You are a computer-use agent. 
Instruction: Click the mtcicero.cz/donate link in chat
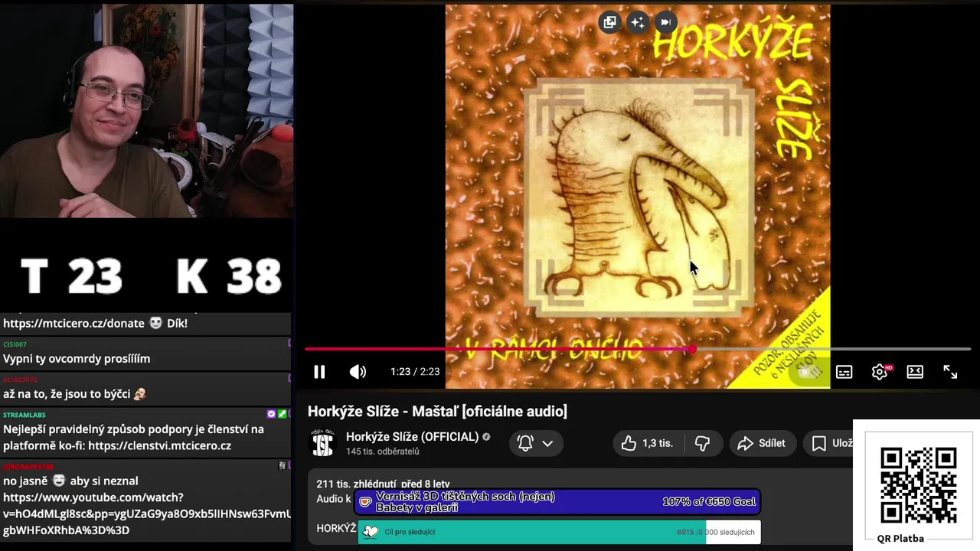click(73, 323)
